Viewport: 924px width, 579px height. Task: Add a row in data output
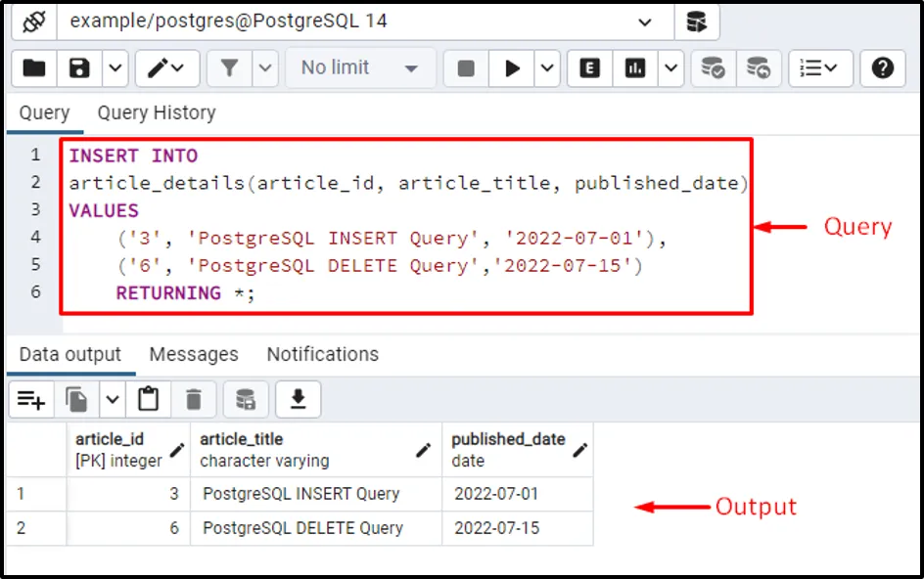click(31, 399)
